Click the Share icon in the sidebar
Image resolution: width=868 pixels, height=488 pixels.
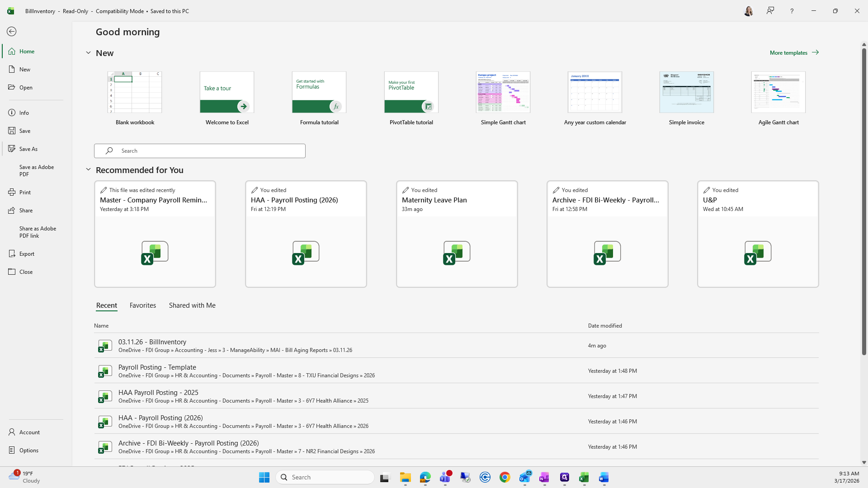coord(12,210)
